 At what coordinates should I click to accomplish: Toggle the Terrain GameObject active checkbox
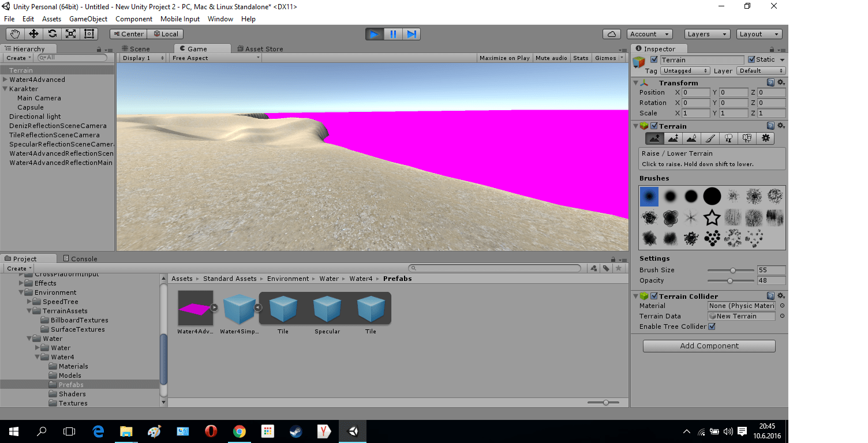(654, 59)
